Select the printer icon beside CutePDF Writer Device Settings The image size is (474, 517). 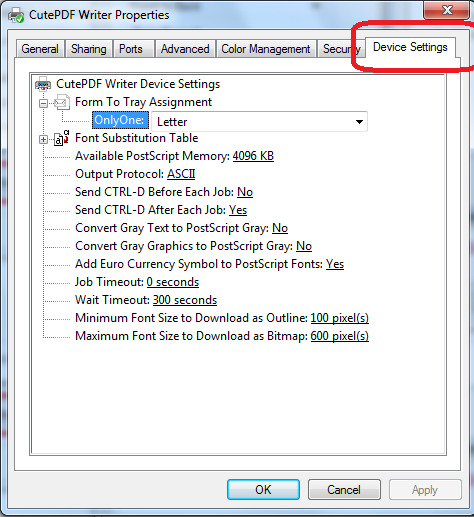(x=43, y=84)
